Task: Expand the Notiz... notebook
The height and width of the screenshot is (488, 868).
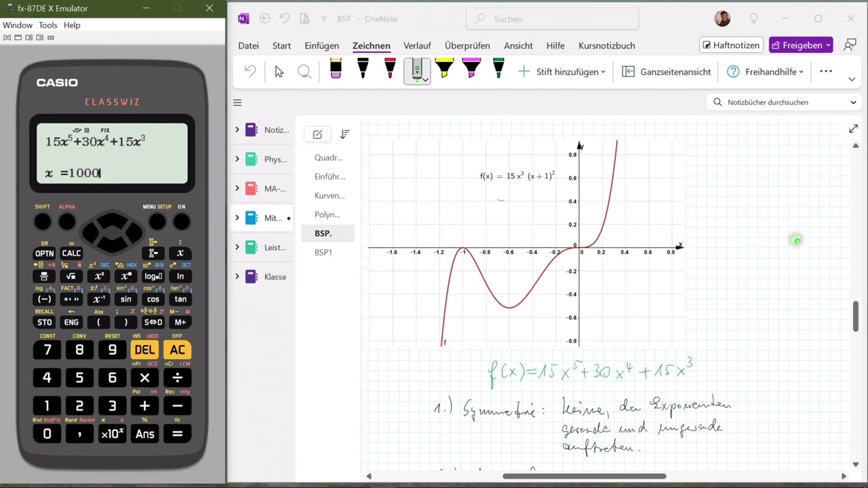Action: click(x=237, y=129)
